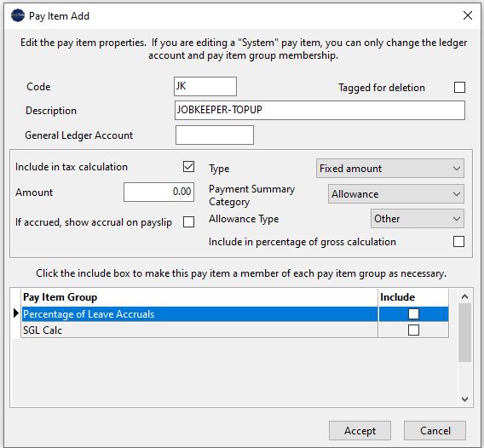Click the Cancel button

click(435, 431)
